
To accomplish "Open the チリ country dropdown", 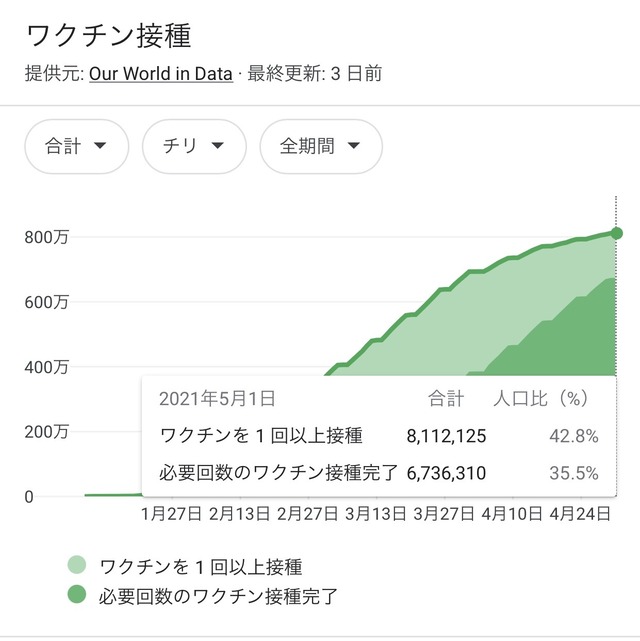I will pyautogui.click(x=194, y=146).
